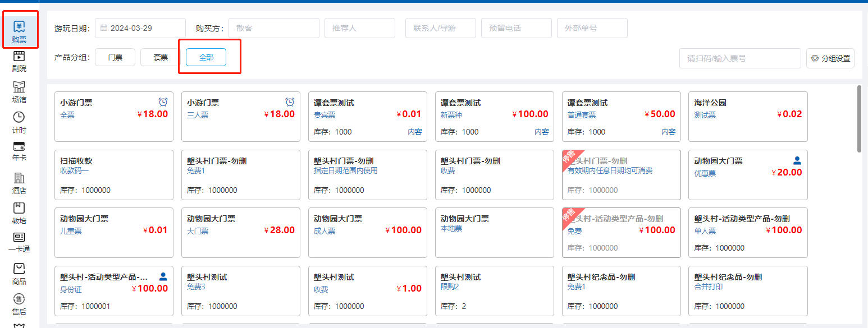Open the 剧院 theater sidebar icon
868x328 pixels.
point(19,61)
